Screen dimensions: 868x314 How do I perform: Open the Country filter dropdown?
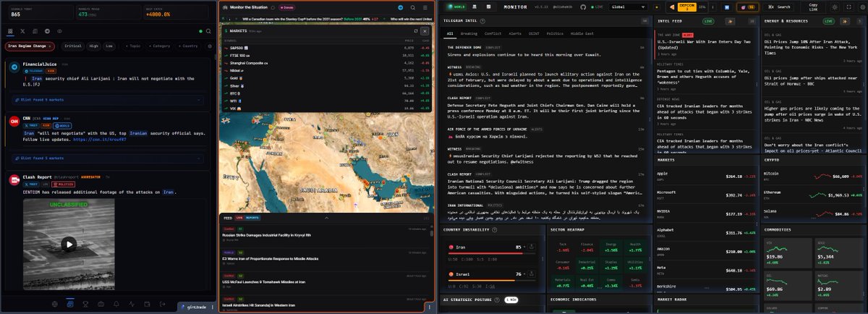tap(188, 46)
